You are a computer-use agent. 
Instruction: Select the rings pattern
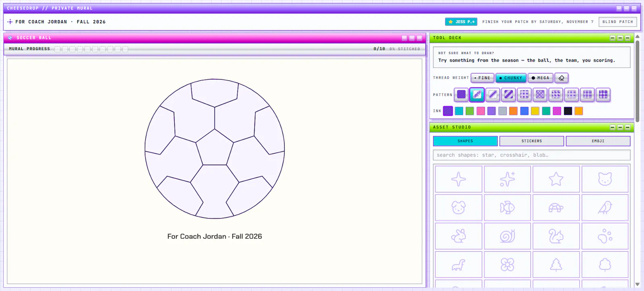pyautogui.click(x=587, y=94)
